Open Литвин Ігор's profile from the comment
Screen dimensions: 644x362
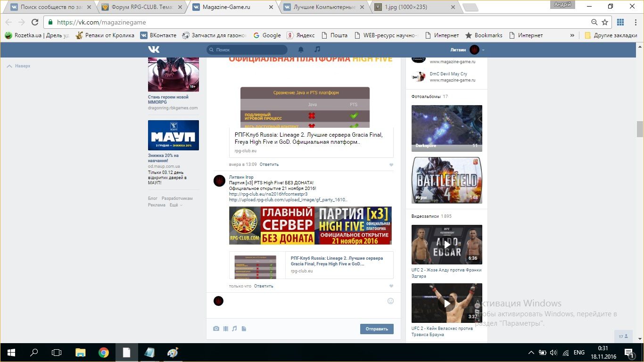pos(241,177)
